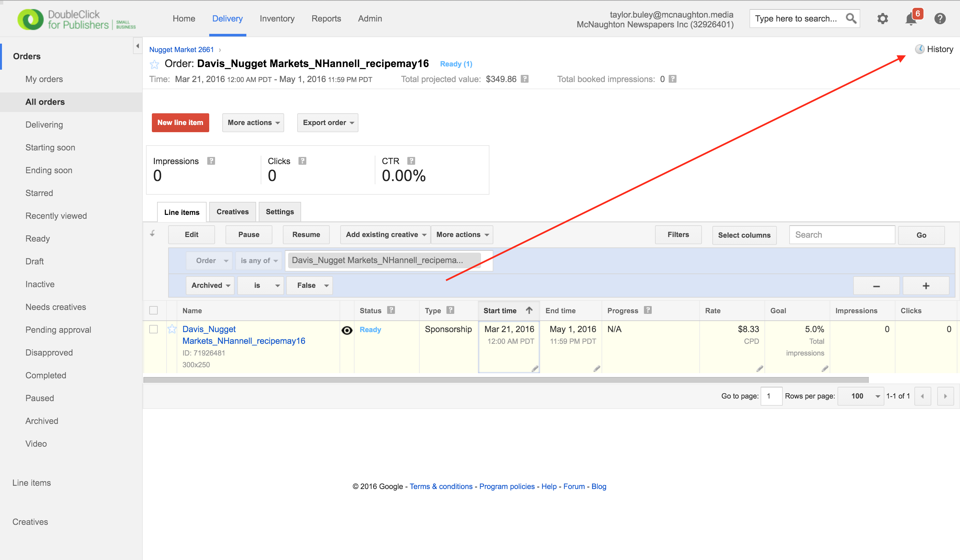Go to next page arrow
The height and width of the screenshot is (560, 960).
pyautogui.click(x=945, y=396)
